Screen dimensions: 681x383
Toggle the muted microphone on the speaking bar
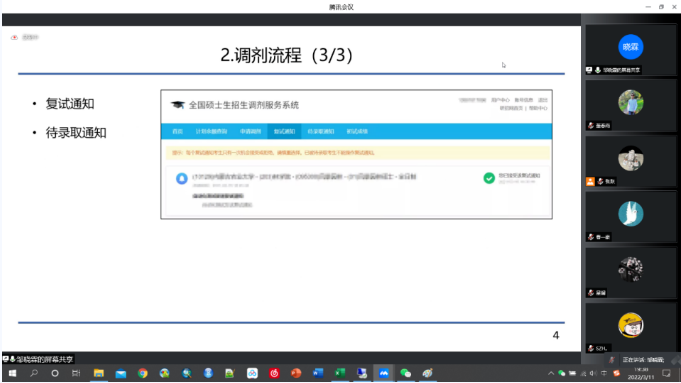[x=612, y=360]
